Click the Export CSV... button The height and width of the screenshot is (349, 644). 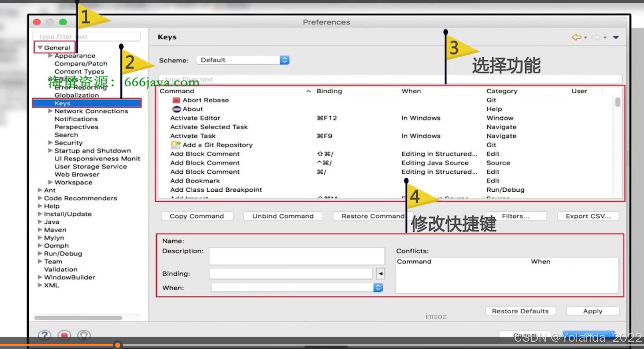pyautogui.click(x=588, y=216)
